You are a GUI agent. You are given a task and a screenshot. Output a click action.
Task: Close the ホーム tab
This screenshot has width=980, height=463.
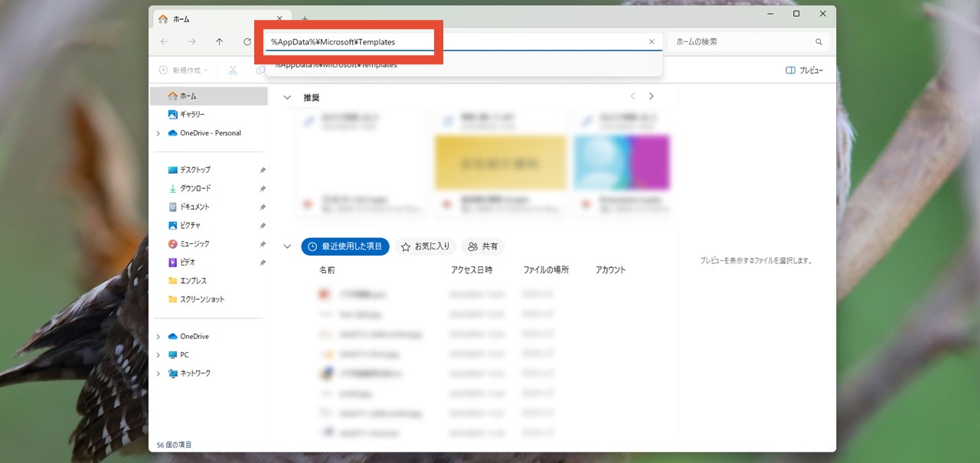pyautogui.click(x=279, y=19)
